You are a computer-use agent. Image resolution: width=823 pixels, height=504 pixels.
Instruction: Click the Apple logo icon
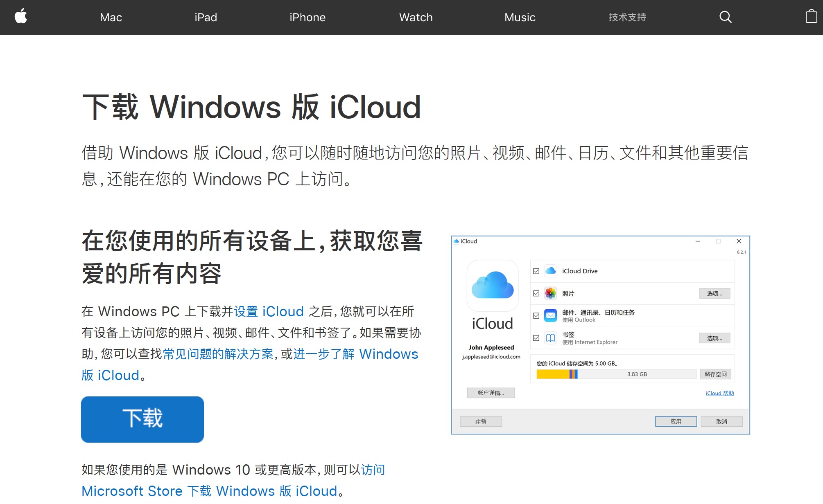coord(20,17)
